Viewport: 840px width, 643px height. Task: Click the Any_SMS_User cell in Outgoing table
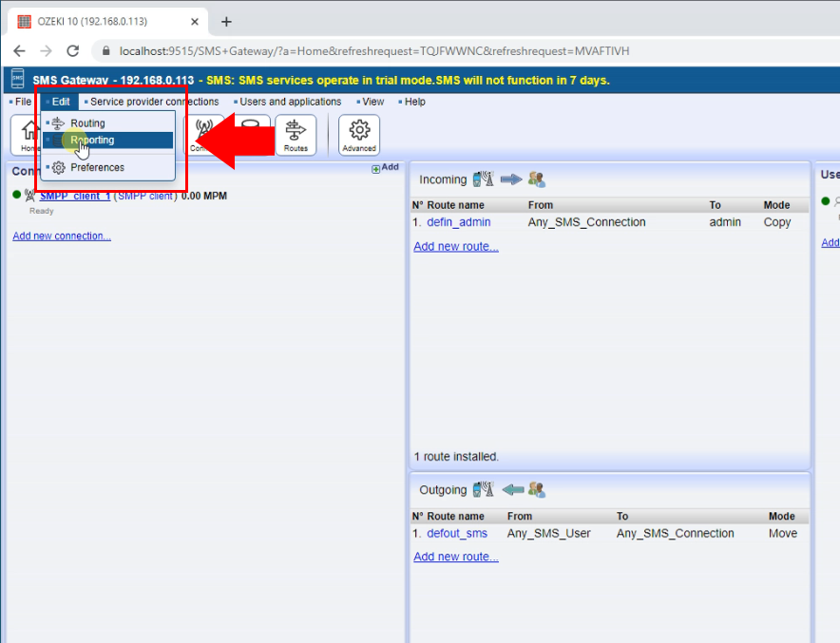(x=548, y=533)
